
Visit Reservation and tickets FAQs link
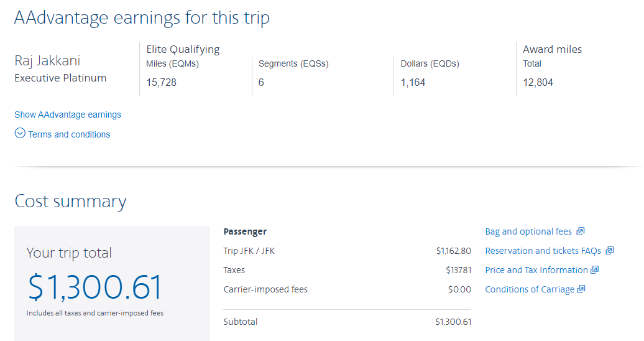coord(543,251)
